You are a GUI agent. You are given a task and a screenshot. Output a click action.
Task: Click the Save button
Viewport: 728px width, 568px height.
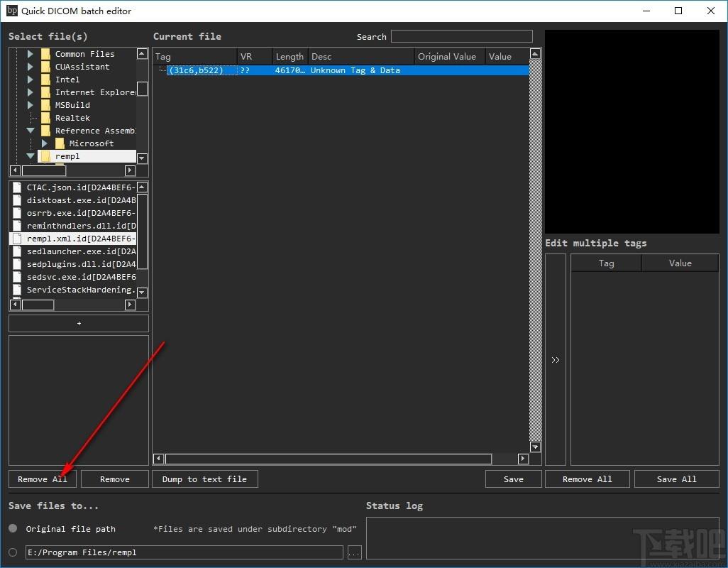(x=514, y=479)
